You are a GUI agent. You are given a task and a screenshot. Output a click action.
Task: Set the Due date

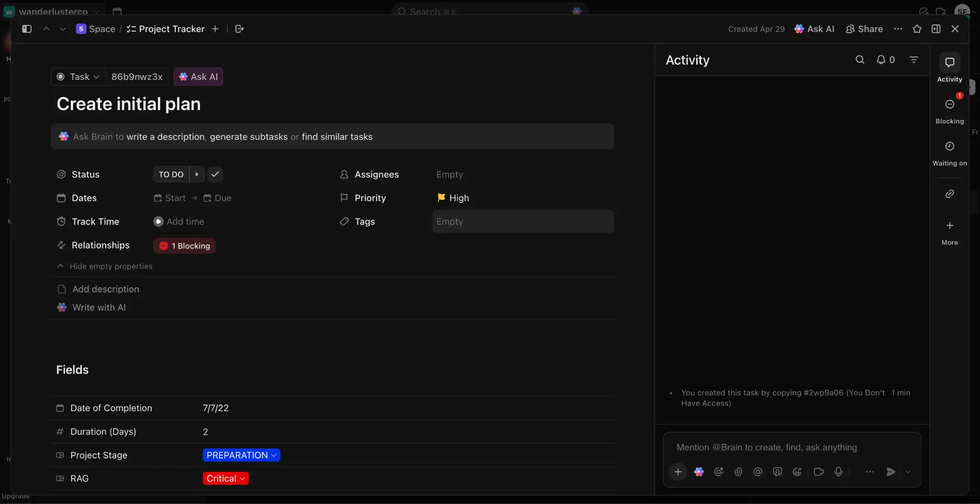tap(217, 198)
